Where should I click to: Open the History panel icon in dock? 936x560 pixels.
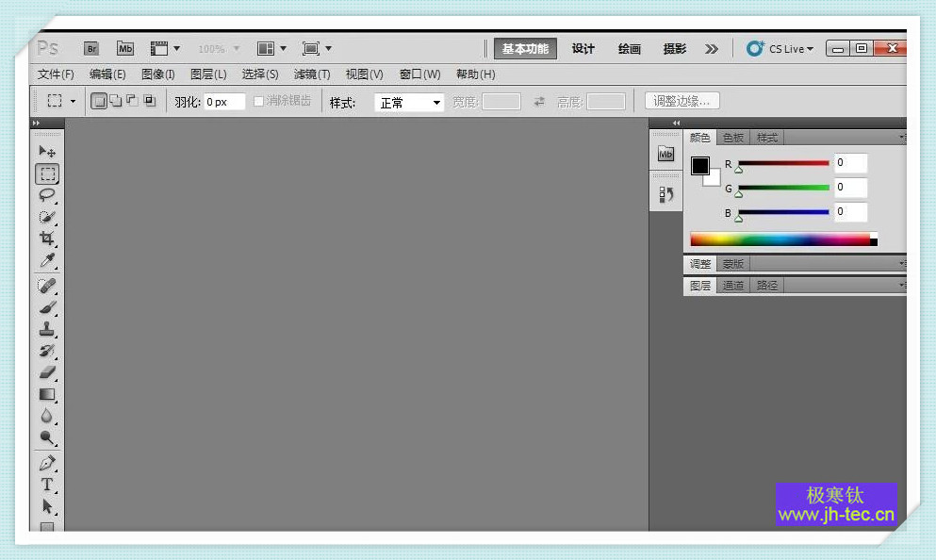point(665,194)
